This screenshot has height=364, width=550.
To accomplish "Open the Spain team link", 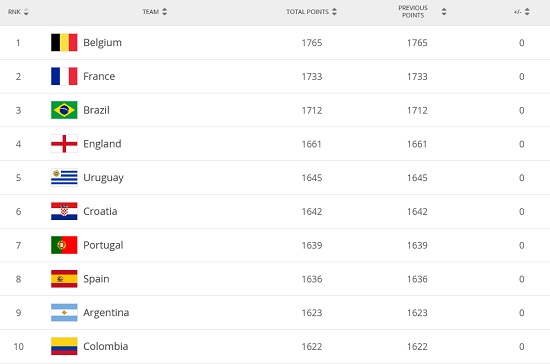I will pyautogui.click(x=96, y=279).
